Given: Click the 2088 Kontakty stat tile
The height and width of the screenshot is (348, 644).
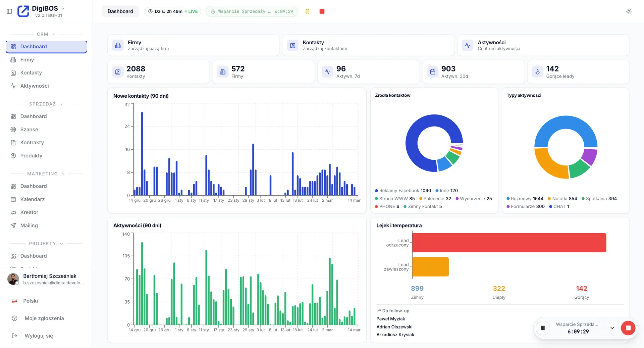Looking at the screenshot, I should [x=159, y=72].
